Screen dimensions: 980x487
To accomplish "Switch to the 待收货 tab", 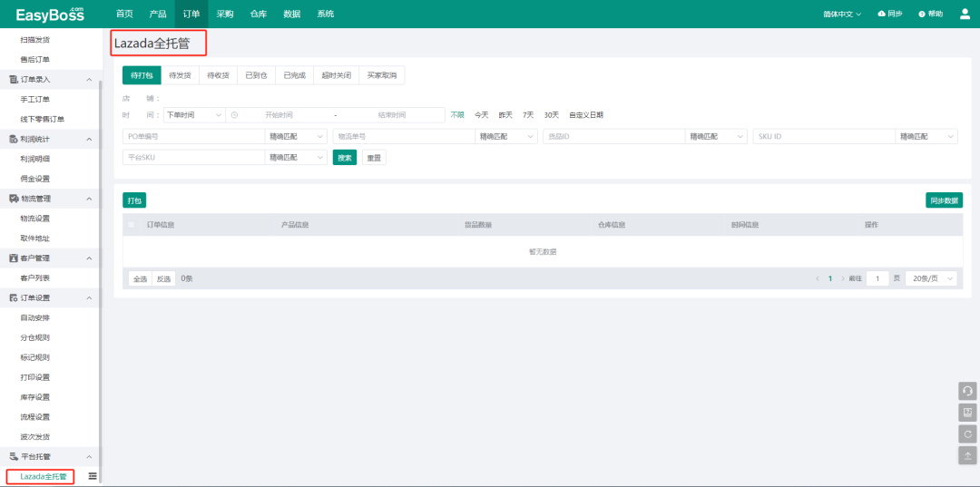I will pyautogui.click(x=218, y=75).
